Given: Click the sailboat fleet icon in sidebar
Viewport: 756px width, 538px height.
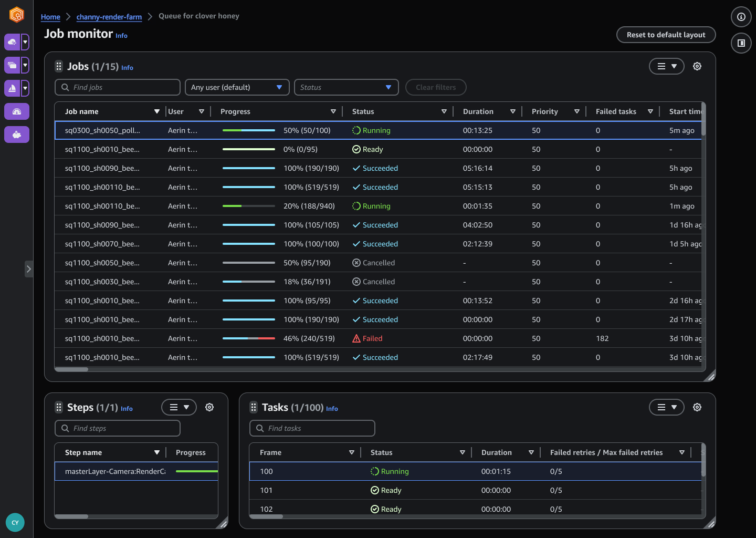Looking at the screenshot, I should (12, 88).
